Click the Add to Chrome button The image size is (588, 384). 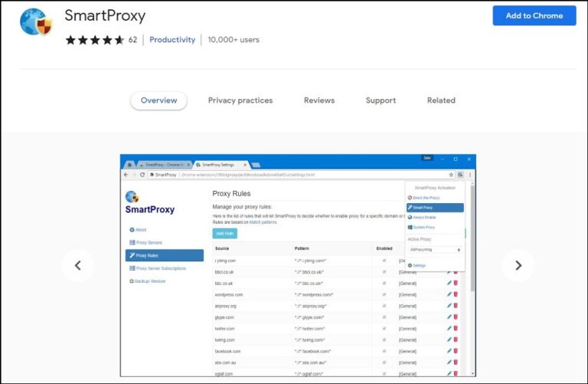tap(534, 16)
